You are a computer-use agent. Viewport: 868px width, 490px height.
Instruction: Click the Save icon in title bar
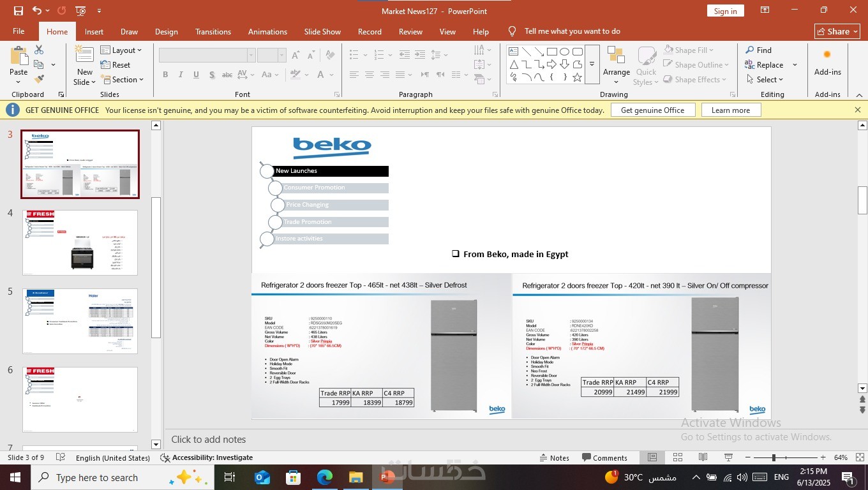[x=18, y=11]
